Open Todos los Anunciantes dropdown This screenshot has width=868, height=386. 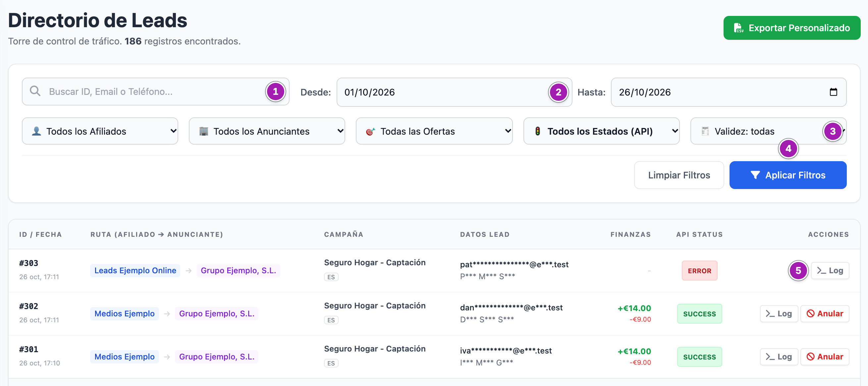point(267,131)
